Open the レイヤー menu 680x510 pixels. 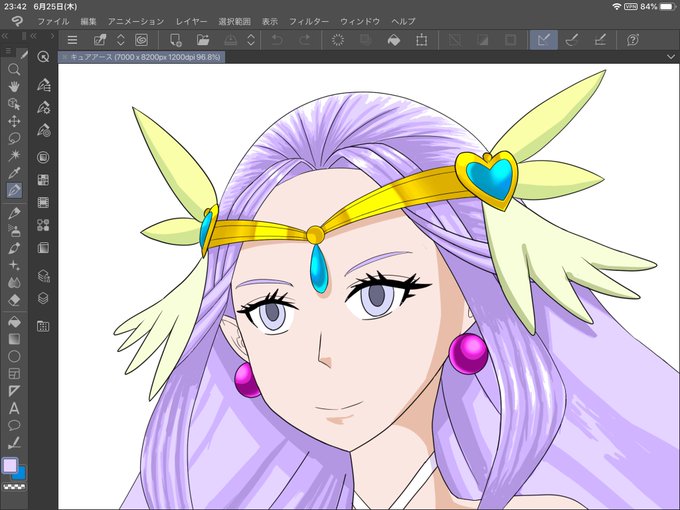pos(191,21)
